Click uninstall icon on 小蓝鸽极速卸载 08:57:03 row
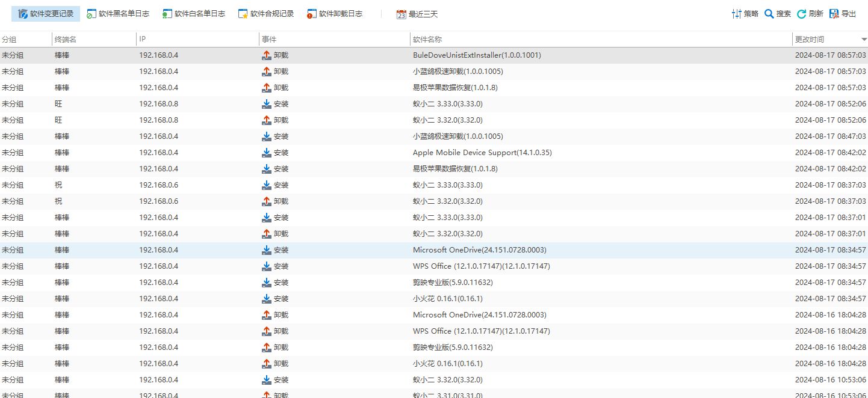868x398 pixels. coord(267,72)
